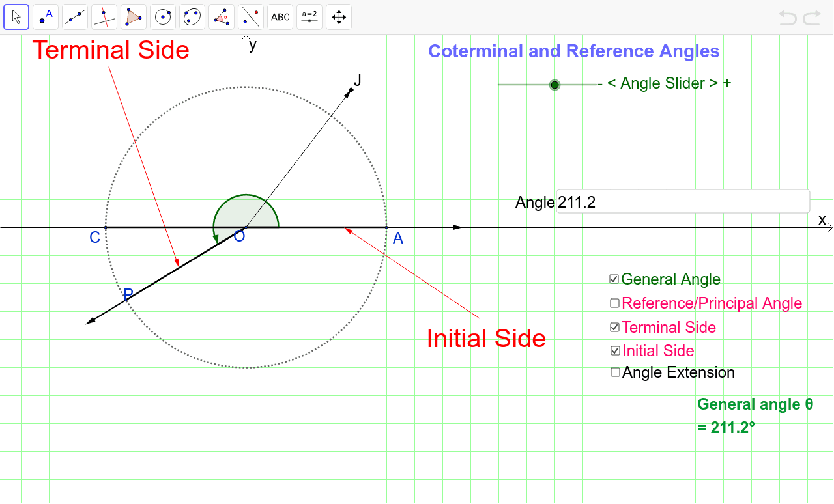The width and height of the screenshot is (834, 504).
Task: Enable the Angle Extension checkbox
Action: [615, 372]
